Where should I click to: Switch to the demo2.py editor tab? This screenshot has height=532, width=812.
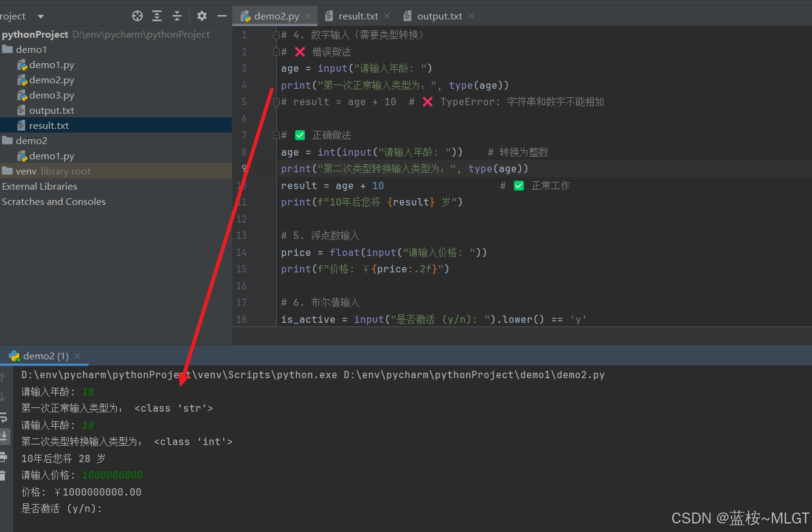pyautogui.click(x=275, y=16)
